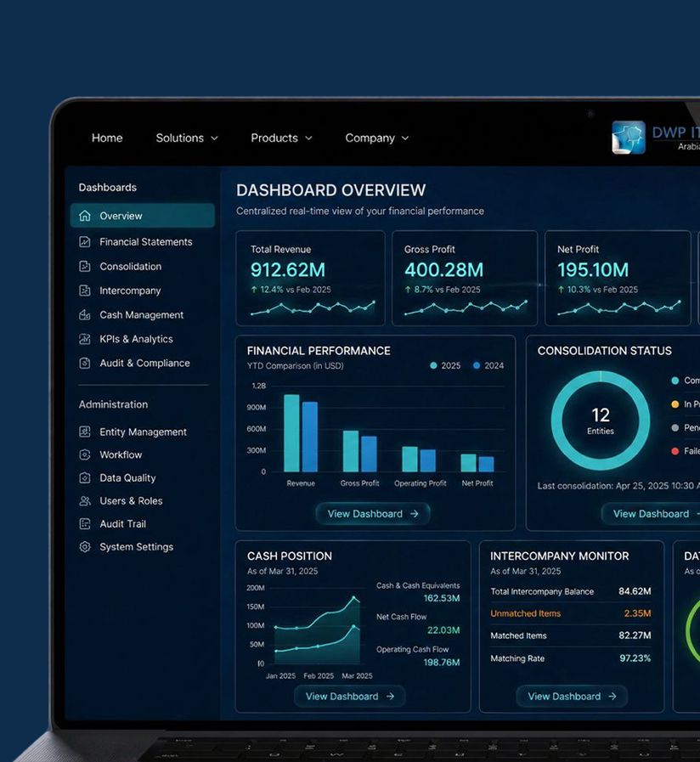Select the Consolidation icon in the sidebar
This screenshot has width=700, height=762.
pyautogui.click(x=85, y=266)
